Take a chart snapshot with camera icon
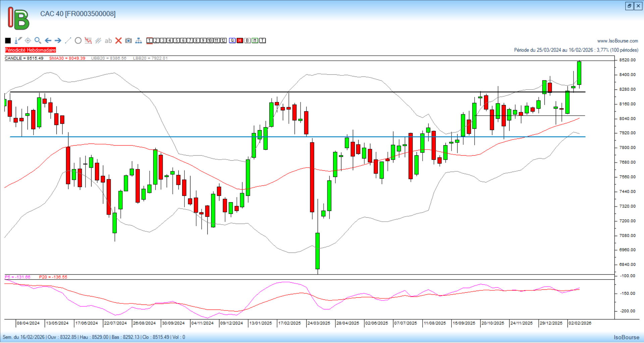 pos(128,41)
